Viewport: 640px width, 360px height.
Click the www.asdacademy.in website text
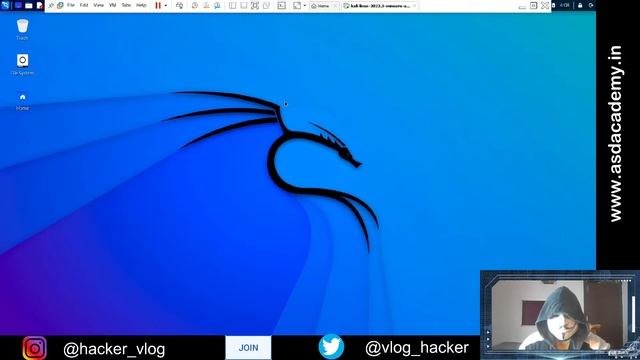[616, 134]
